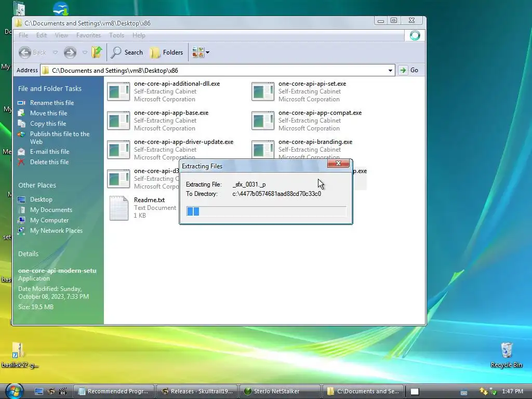Click the network activity tray icon
This screenshot has width=532, height=399.
[484, 391]
